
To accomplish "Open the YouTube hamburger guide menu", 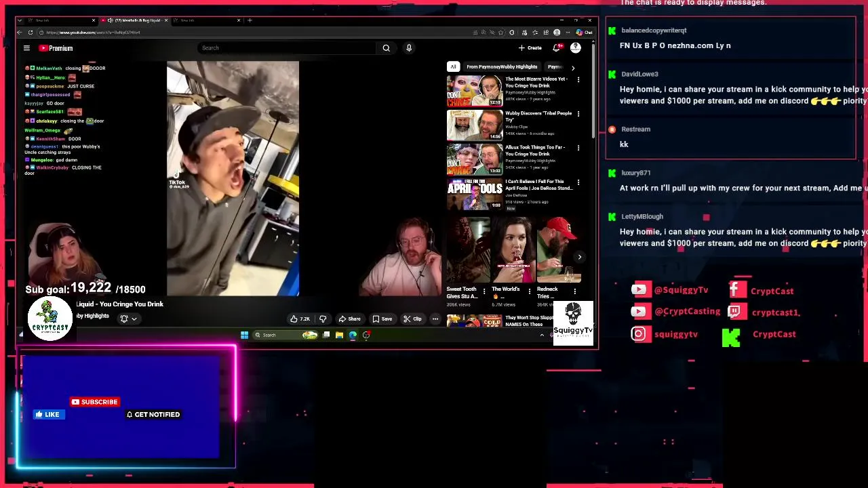I will pyautogui.click(x=26, y=48).
